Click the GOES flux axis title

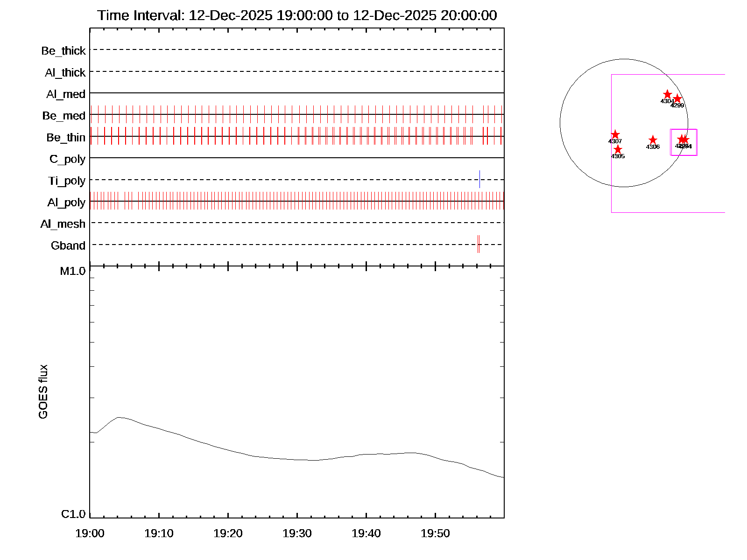tap(43, 392)
